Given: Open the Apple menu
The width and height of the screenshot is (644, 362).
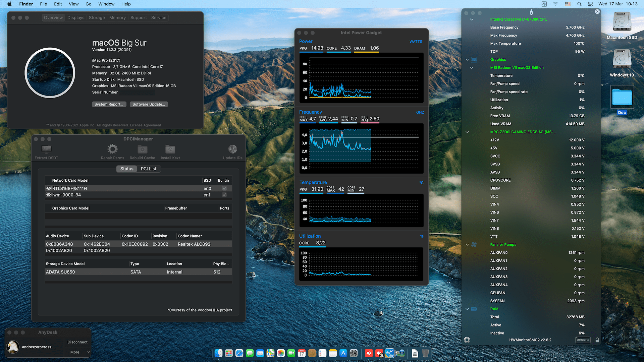Looking at the screenshot, I should point(10,4).
